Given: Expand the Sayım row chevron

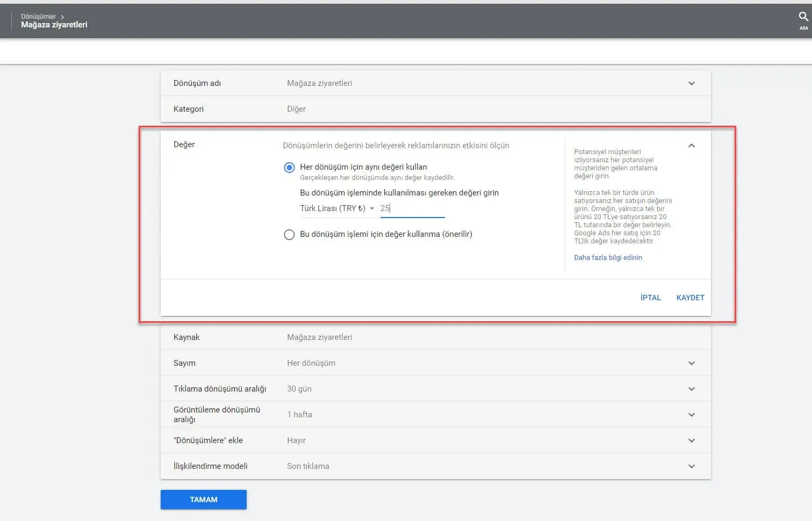Looking at the screenshot, I should (x=692, y=363).
